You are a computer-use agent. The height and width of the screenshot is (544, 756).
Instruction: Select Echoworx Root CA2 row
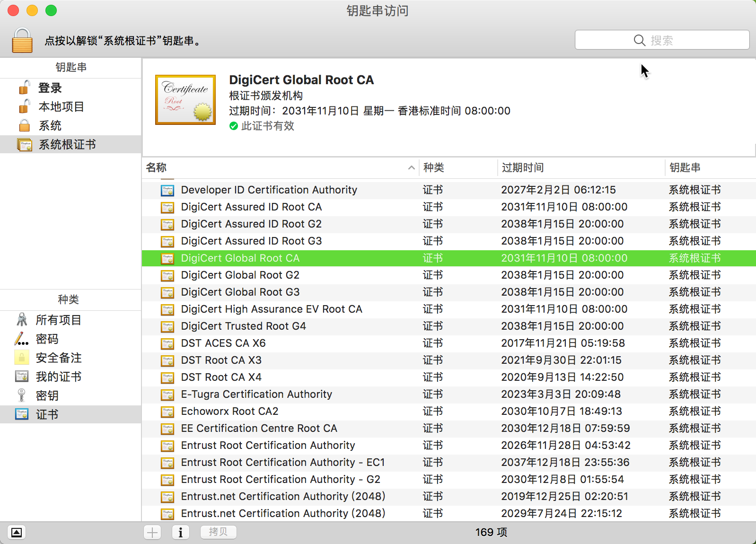[449, 412]
